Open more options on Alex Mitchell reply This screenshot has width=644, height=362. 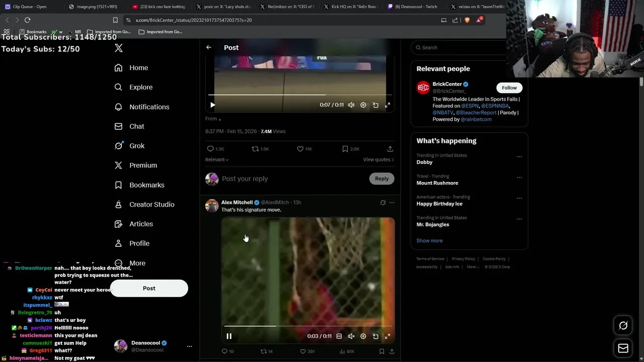pyautogui.click(x=392, y=203)
